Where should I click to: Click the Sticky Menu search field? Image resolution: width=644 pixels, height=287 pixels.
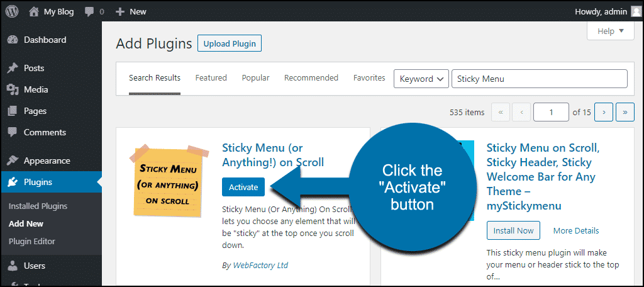coord(539,79)
